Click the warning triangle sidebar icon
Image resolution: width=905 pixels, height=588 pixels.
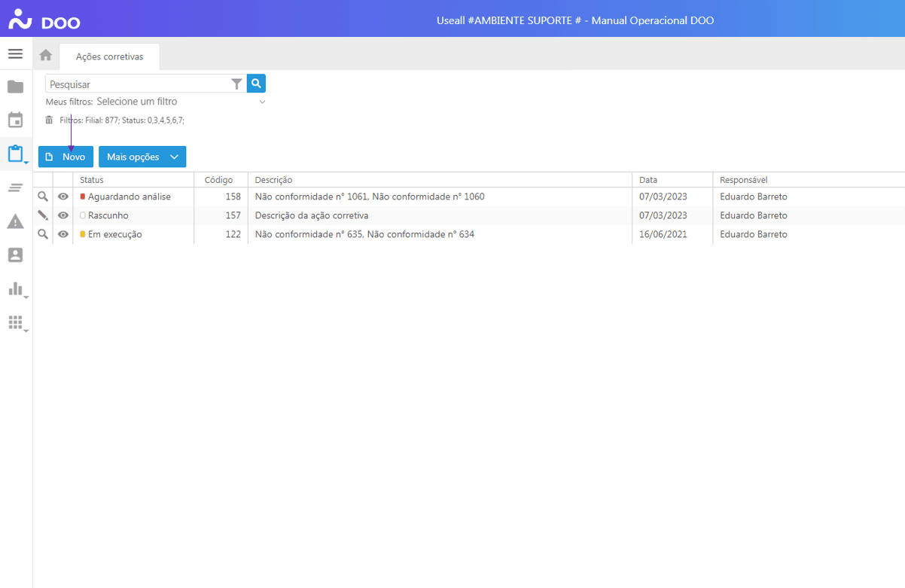coord(15,221)
